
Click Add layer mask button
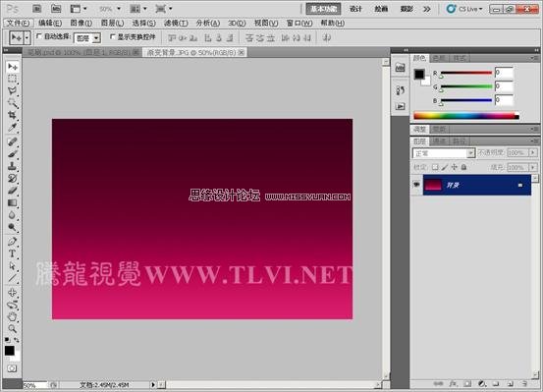tap(467, 384)
